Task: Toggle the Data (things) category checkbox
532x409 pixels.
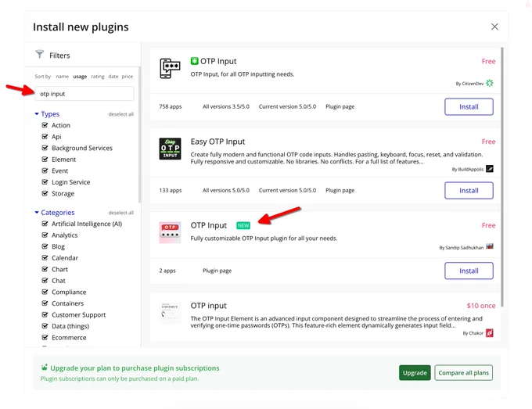Action: tap(45, 326)
